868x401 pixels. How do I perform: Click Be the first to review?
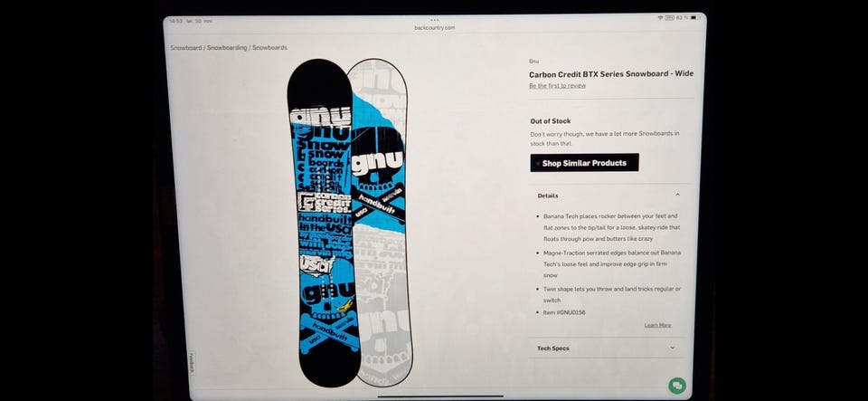(558, 86)
